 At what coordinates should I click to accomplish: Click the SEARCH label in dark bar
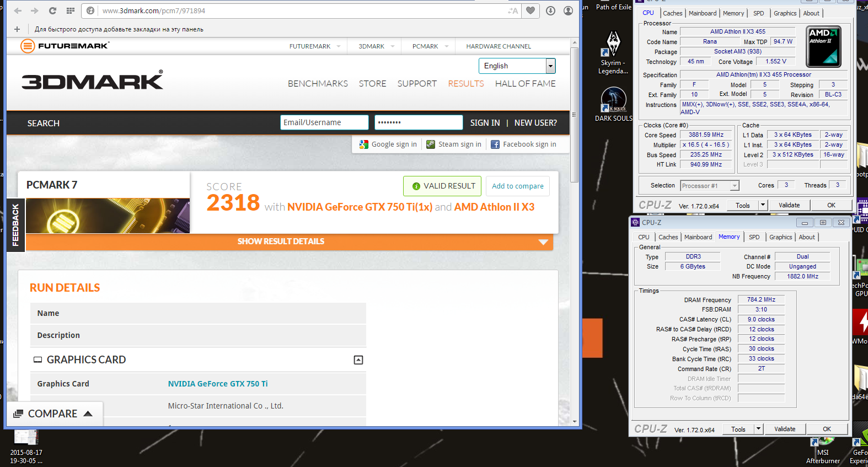pos(44,124)
